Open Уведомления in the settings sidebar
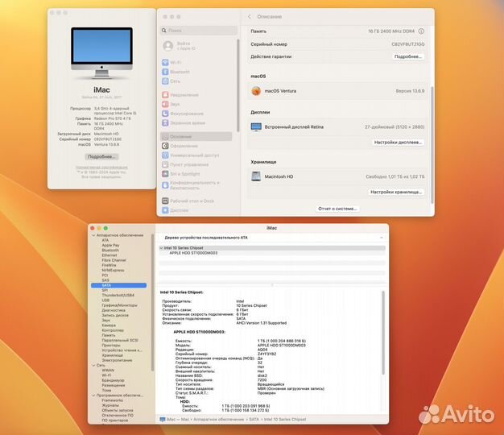504x435 pixels. (180, 95)
